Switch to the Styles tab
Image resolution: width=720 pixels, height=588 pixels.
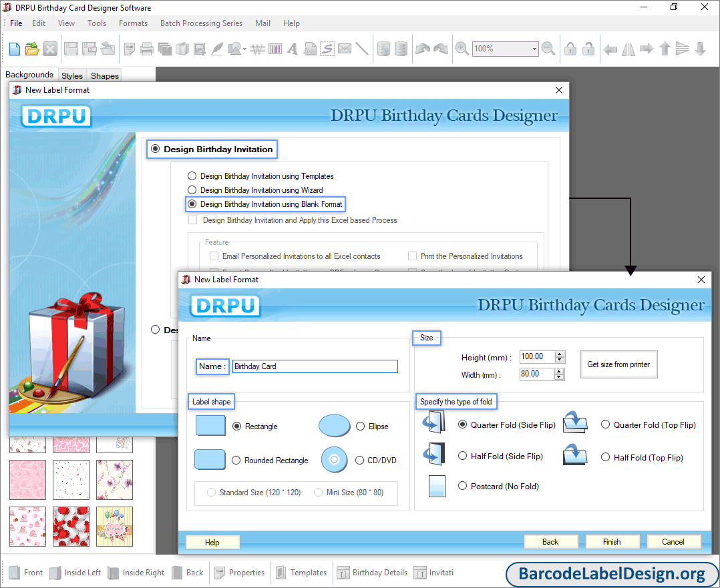72,75
